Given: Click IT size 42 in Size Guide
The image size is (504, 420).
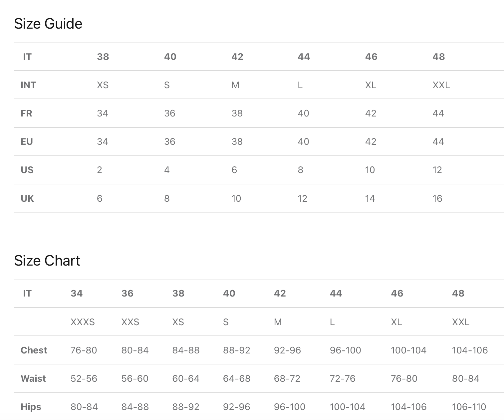Looking at the screenshot, I should point(237,57).
